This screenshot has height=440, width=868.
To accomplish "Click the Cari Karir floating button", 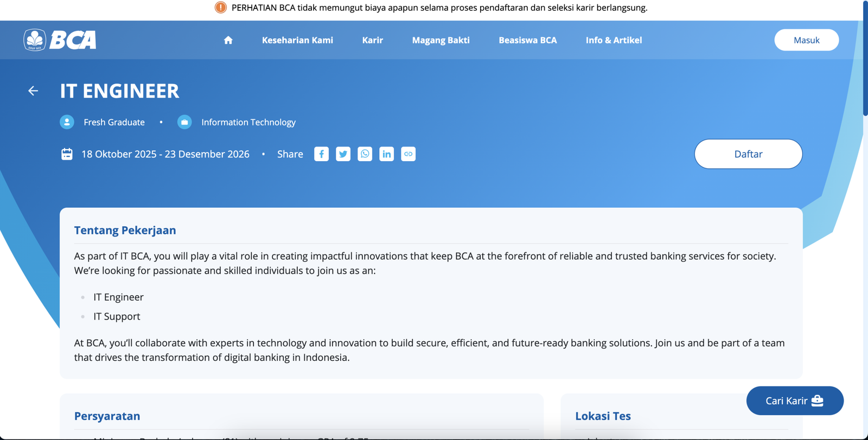I will (795, 401).
